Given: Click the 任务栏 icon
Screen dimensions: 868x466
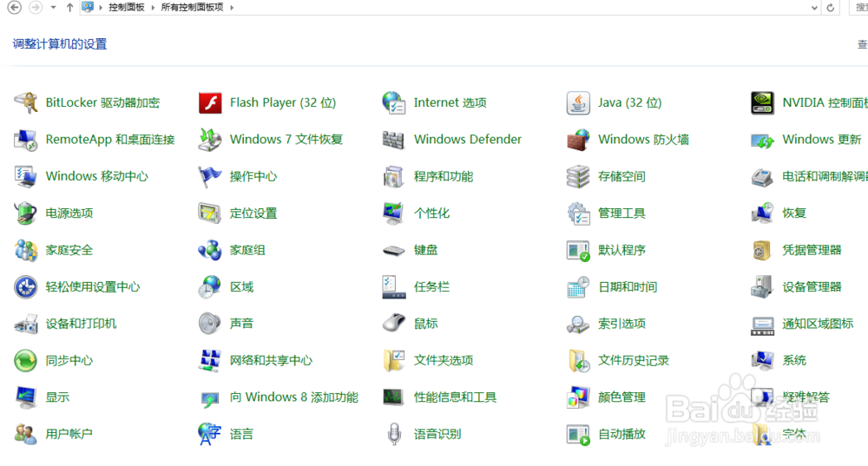Looking at the screenshot, I should pyautogui.click(x=393, y=286).
